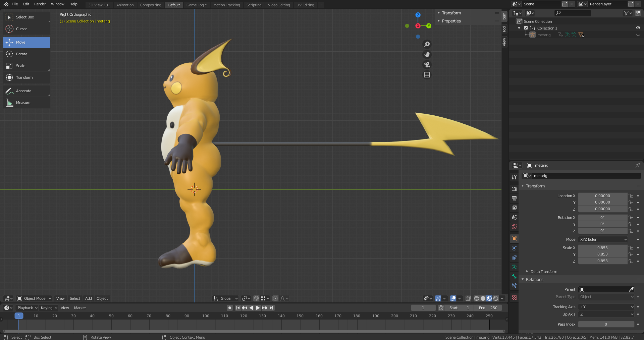Open the Up Axis Z dropdown
The height and width of the screenshot is (340, 644).
pyautogui.click(x=606, y=314)
